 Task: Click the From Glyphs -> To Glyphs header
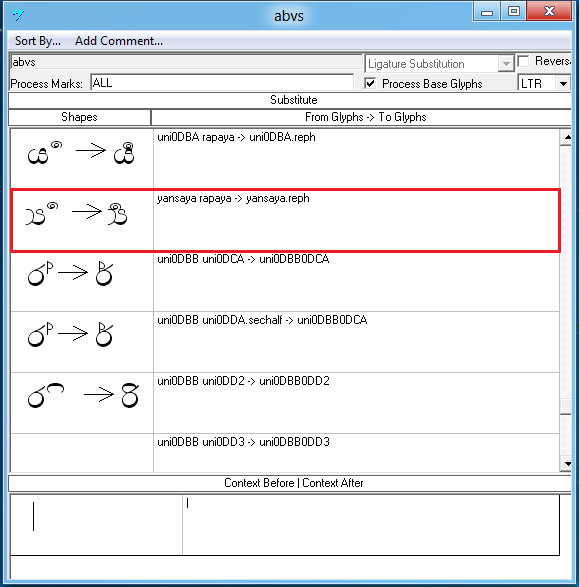361,117
